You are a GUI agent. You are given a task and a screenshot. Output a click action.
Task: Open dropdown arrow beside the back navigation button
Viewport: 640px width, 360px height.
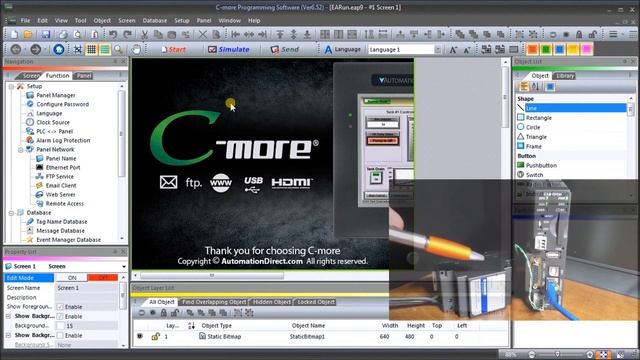pos(25,50)
